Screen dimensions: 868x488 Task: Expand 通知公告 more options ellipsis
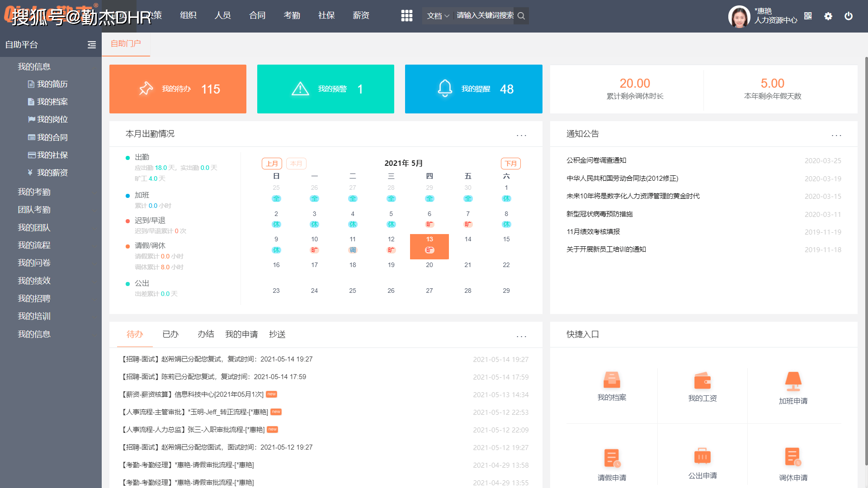tap(836, 135)
